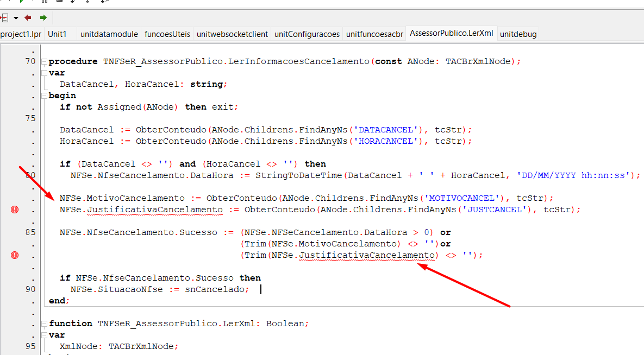Switch to the project1.lpr tab

coord(21,34)
